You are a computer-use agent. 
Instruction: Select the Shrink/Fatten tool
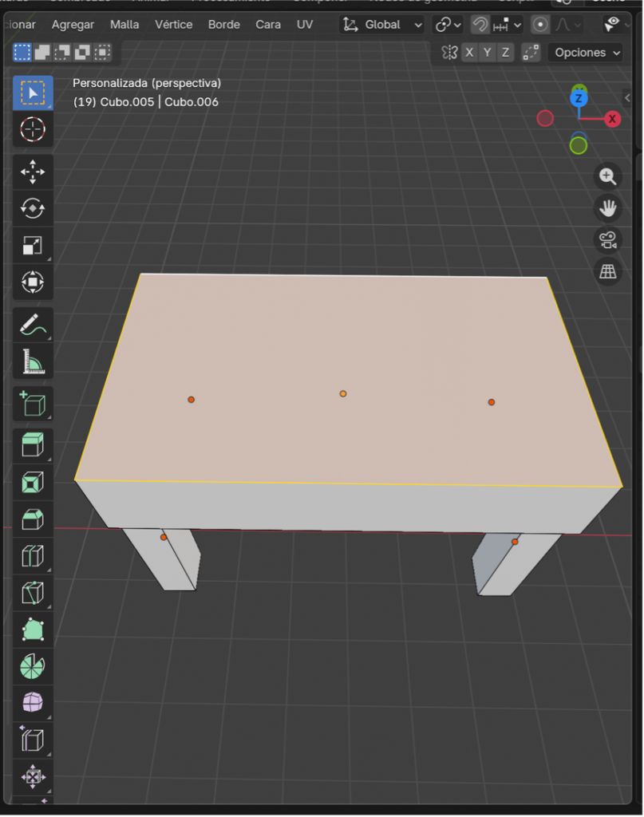pyautogui.click(x=33, y=776)
